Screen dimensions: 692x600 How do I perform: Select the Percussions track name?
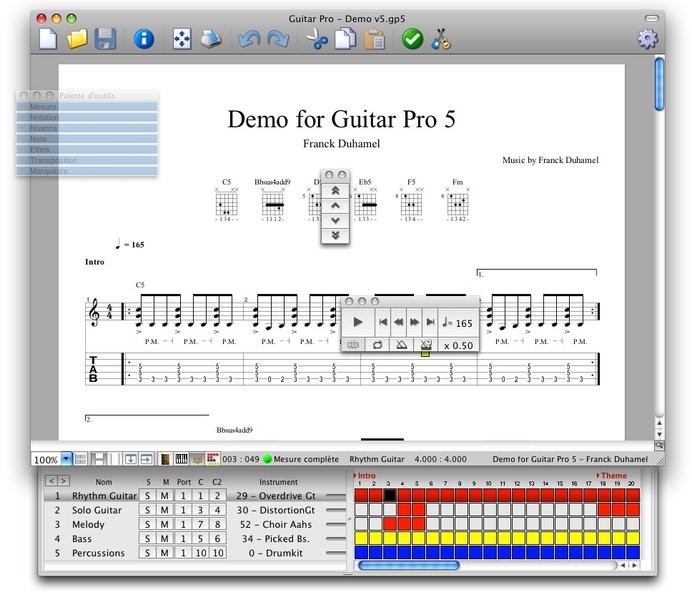98,553
